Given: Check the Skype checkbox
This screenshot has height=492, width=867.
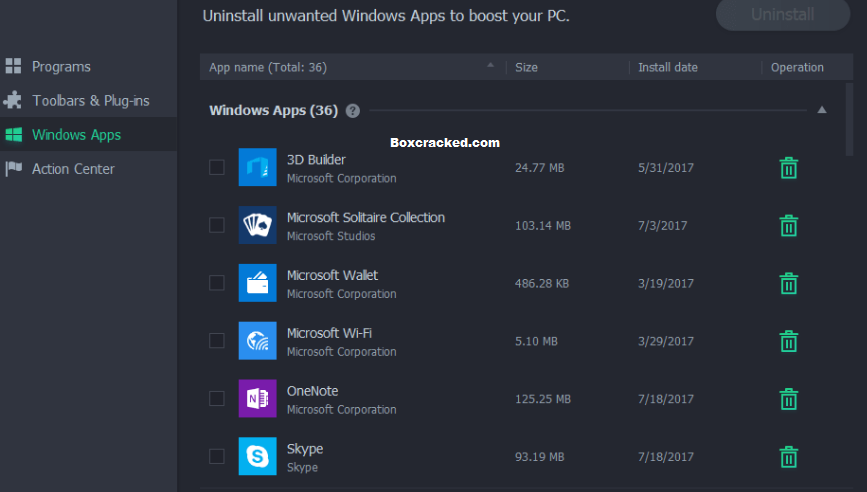Looking at the screenshot, I should (x=217, y=456).
